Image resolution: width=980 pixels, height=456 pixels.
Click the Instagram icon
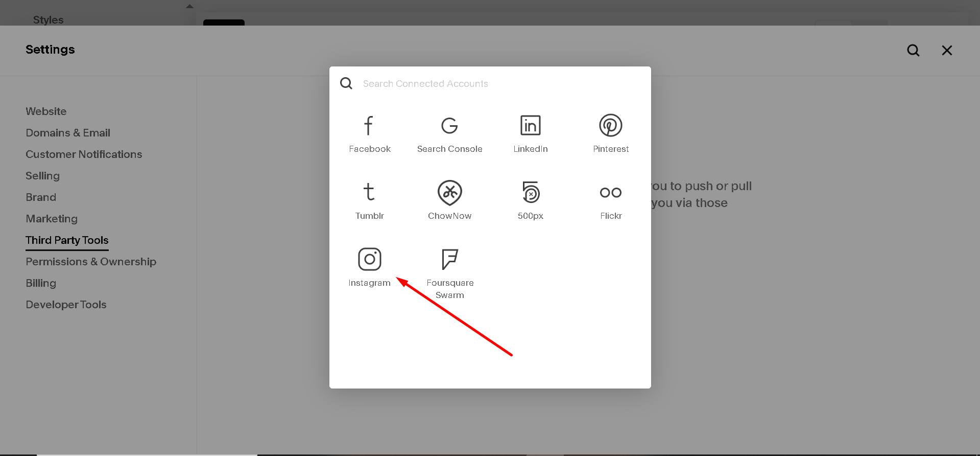[x=369, y=259]
